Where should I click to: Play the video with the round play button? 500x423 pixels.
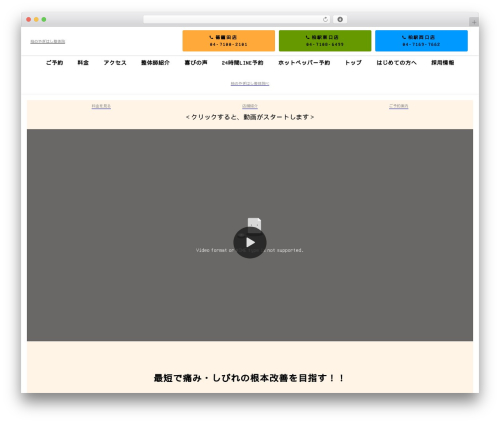[250, 242]
